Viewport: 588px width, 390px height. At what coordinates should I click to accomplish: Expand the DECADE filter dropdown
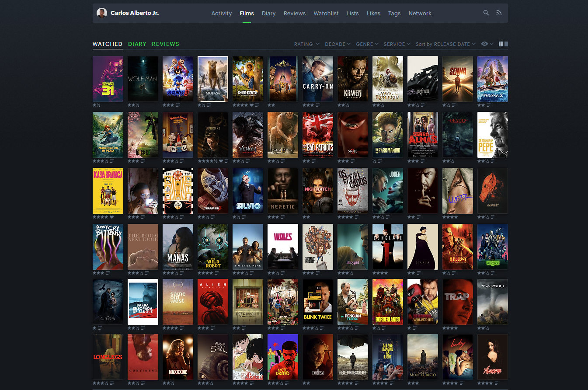(338, 44)
